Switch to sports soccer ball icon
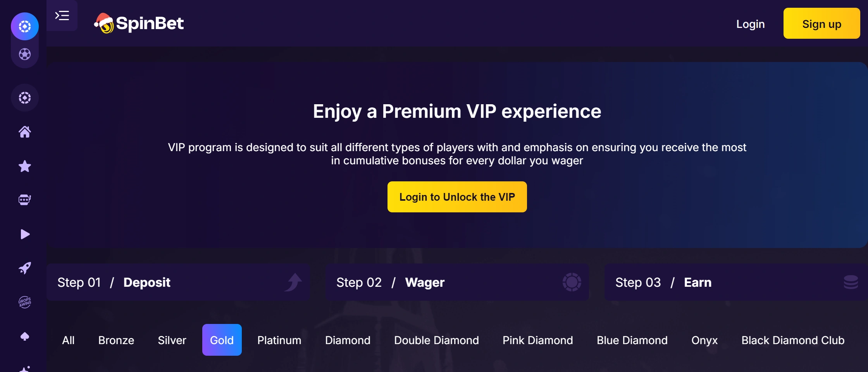 25,54
